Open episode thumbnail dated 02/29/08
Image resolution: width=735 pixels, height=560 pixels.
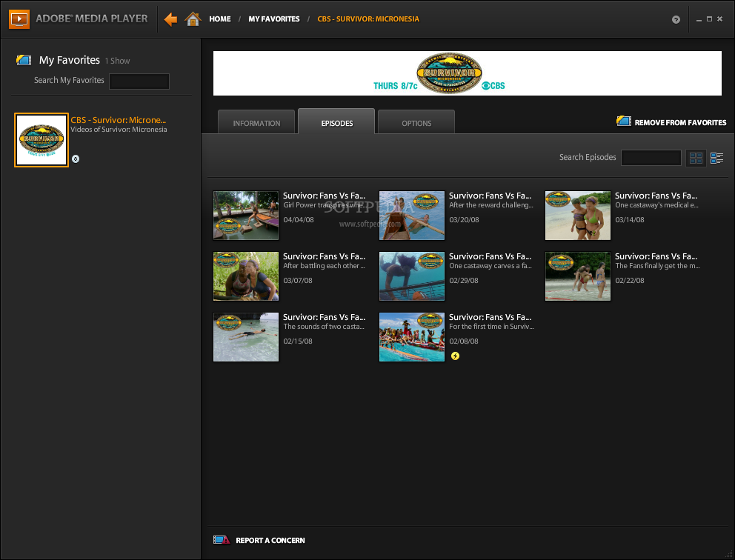pos(411,276)
